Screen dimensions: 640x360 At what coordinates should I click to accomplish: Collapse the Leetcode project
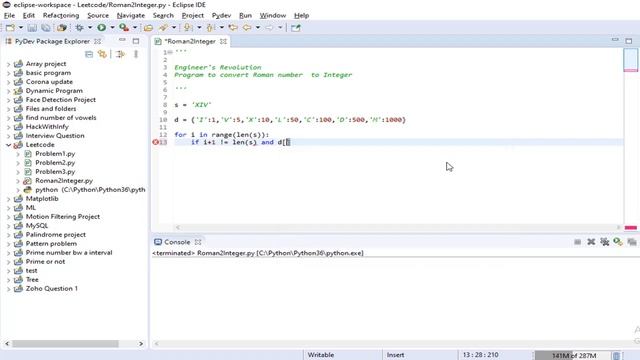tap(9, 145)
